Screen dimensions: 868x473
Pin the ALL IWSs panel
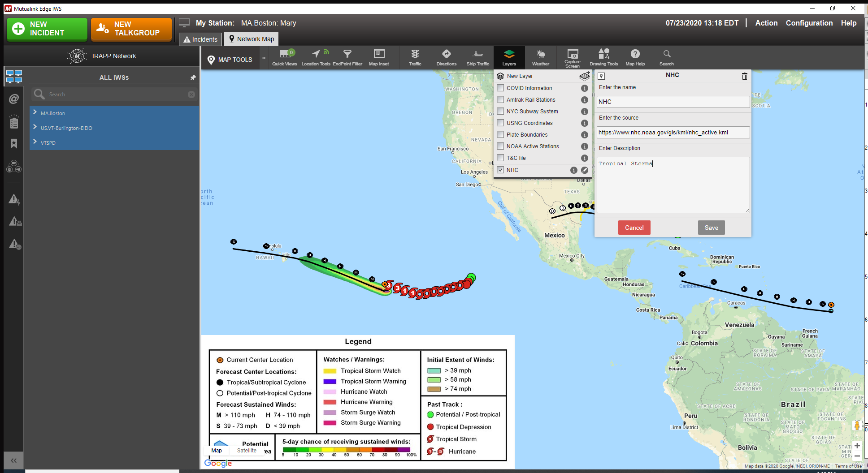193,77
